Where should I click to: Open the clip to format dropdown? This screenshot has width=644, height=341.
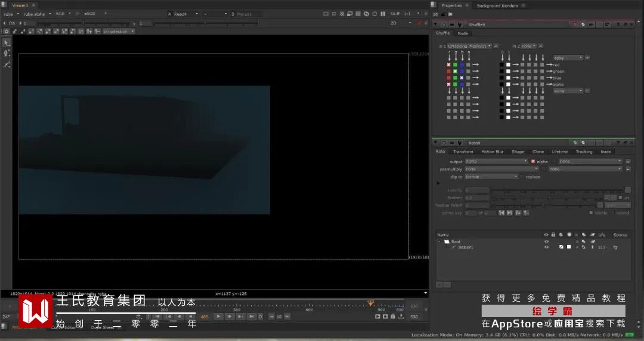tap(491, 176)
